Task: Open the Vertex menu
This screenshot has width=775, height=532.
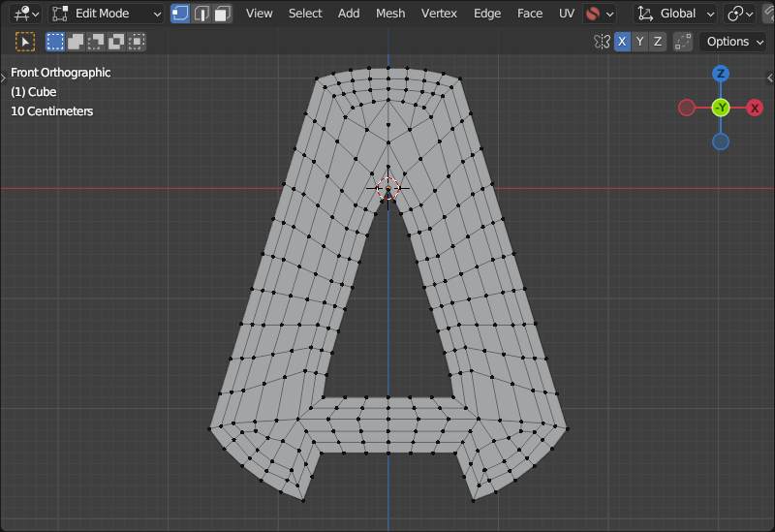Action: click(x=439, y=14)
